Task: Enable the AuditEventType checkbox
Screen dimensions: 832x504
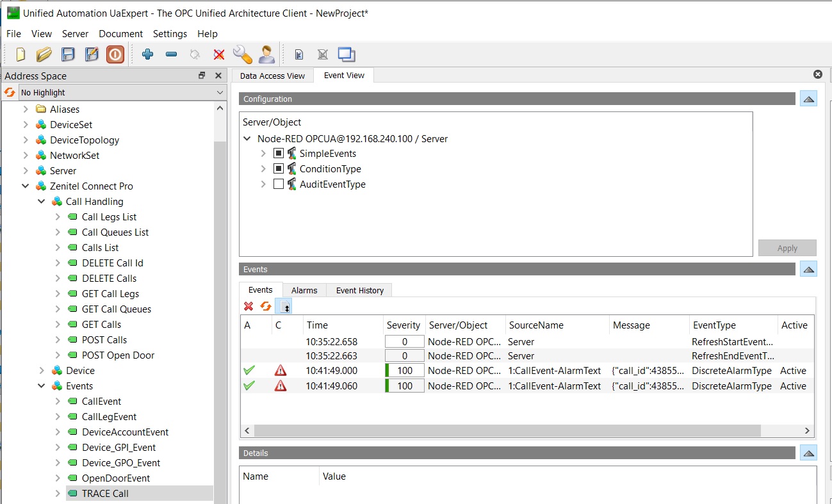Action: (279, 184)
